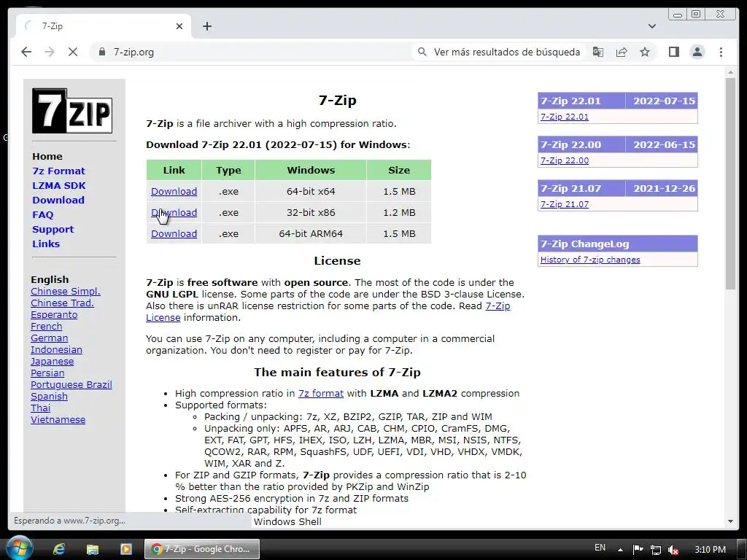This screenshot has width=747, height=560.
Task: Click the share page icon
Action: pyautogui.click(x=622, y=52)
